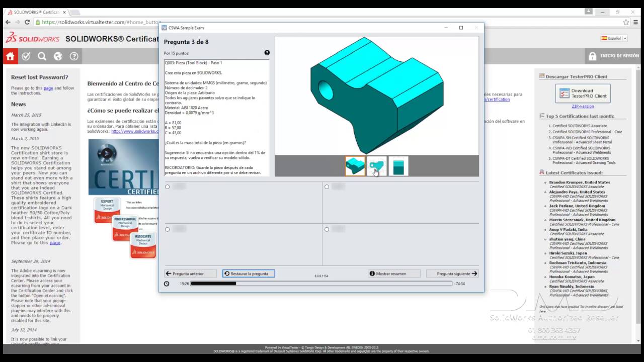The height and width of the screenshot is (362, 644).
Task: Open the globe icon in site toolbar
Action: click(58, 56)
